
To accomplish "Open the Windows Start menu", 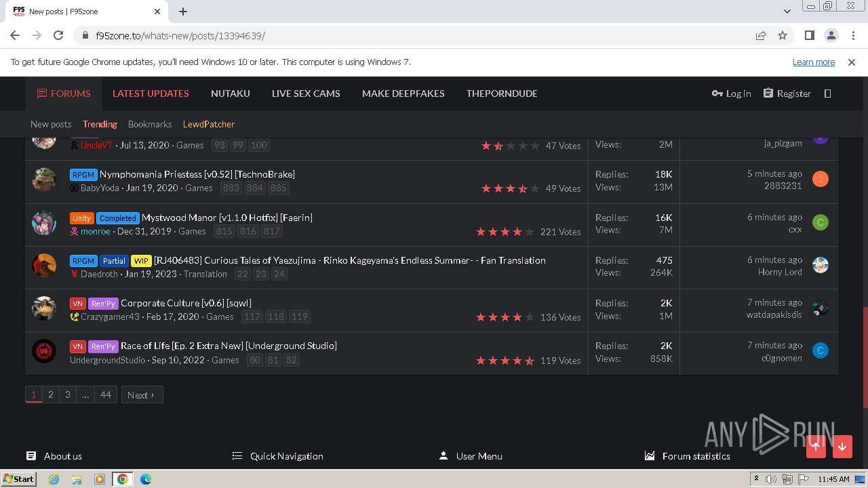I will (19, 479).
